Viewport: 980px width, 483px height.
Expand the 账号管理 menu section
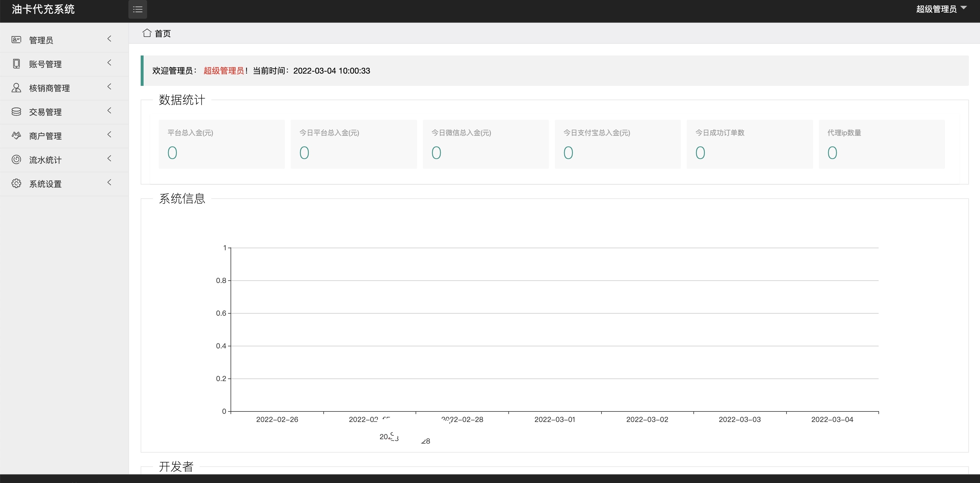click(61, 64)
